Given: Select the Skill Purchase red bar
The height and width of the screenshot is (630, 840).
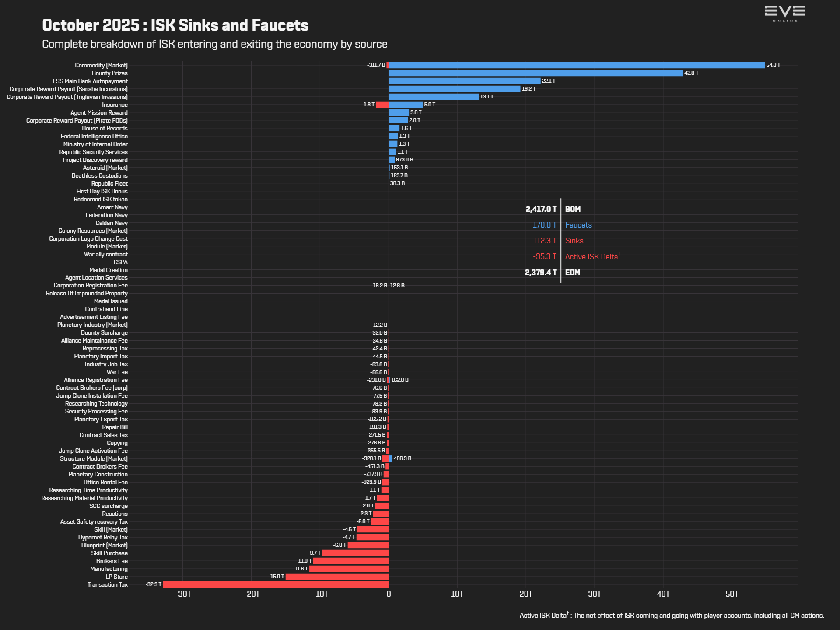Looking at the screenshot, I should tap(355, 553).
